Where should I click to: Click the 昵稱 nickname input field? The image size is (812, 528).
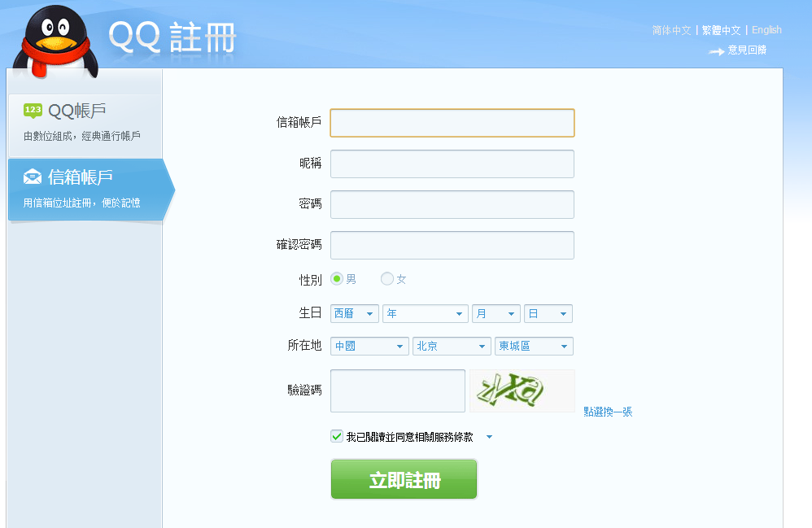[452, 164]
